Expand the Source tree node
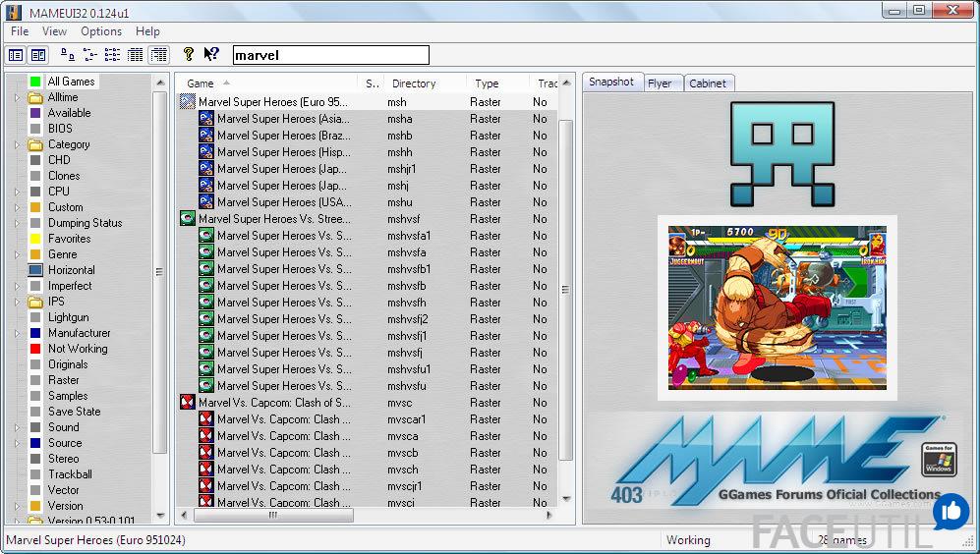Image resolution: width=980 pixels, height=554 pixels. click(x=17, y=443)
